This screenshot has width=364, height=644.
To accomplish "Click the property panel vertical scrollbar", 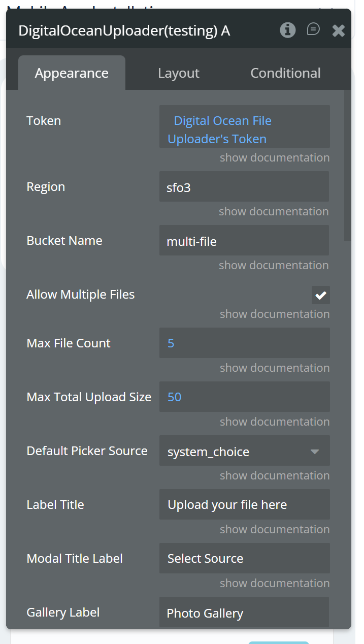I will point(347,165).
